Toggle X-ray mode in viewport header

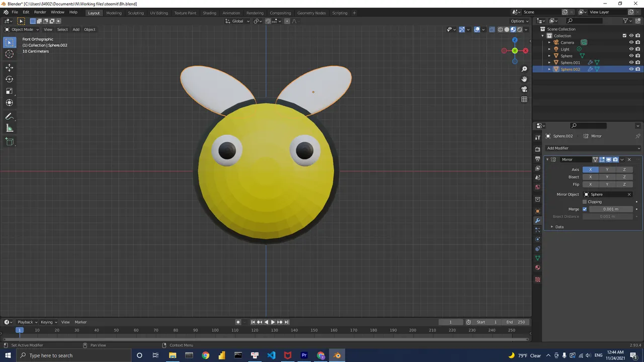coord(492,29)
